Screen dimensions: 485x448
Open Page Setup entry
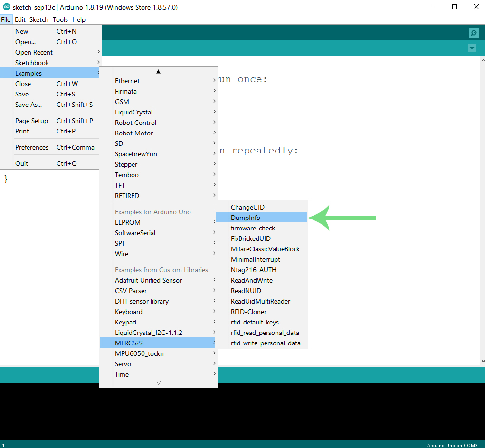click(49, 121)
